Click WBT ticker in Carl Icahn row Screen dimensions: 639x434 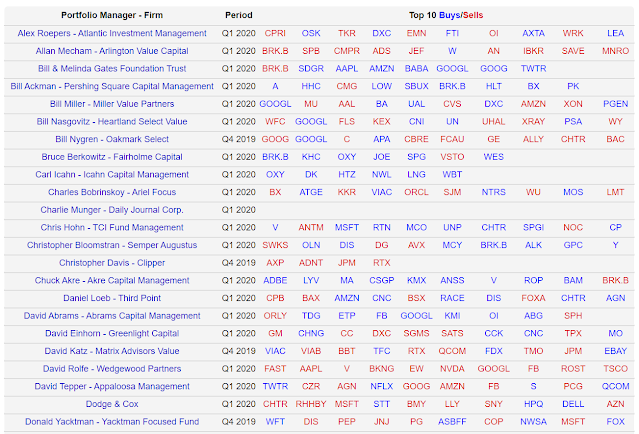pos(452,174)
